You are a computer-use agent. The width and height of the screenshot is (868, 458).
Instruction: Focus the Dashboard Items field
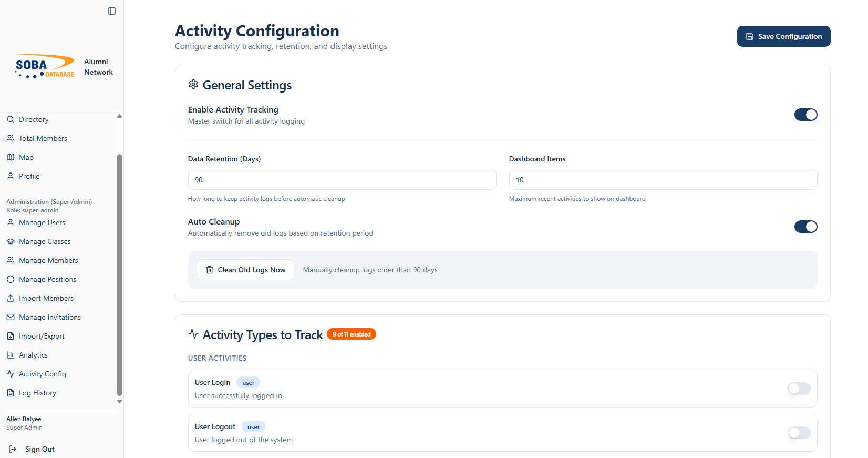click(x=663, y=179)
